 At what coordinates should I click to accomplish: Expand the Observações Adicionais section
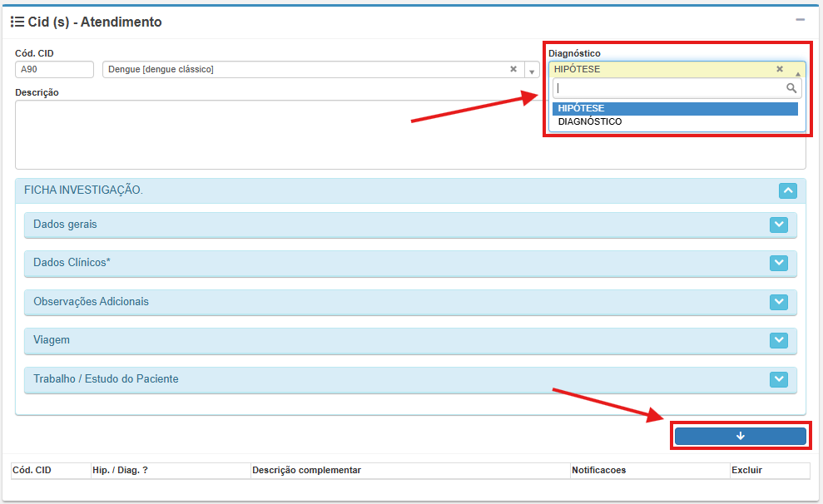[x=779, y=302]
